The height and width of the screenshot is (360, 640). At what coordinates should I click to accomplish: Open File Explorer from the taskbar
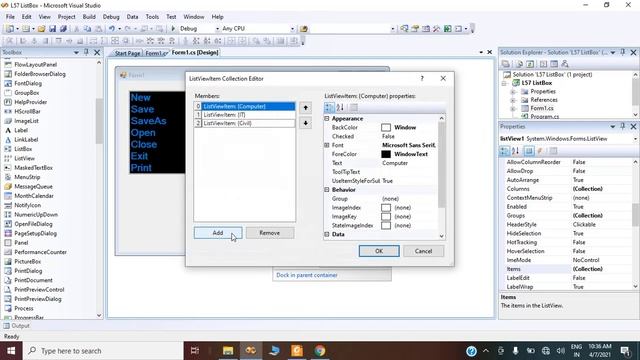click(228, 351)
